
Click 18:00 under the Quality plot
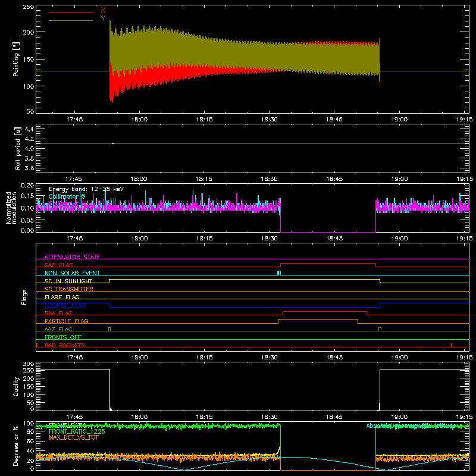tap(139, 417)
